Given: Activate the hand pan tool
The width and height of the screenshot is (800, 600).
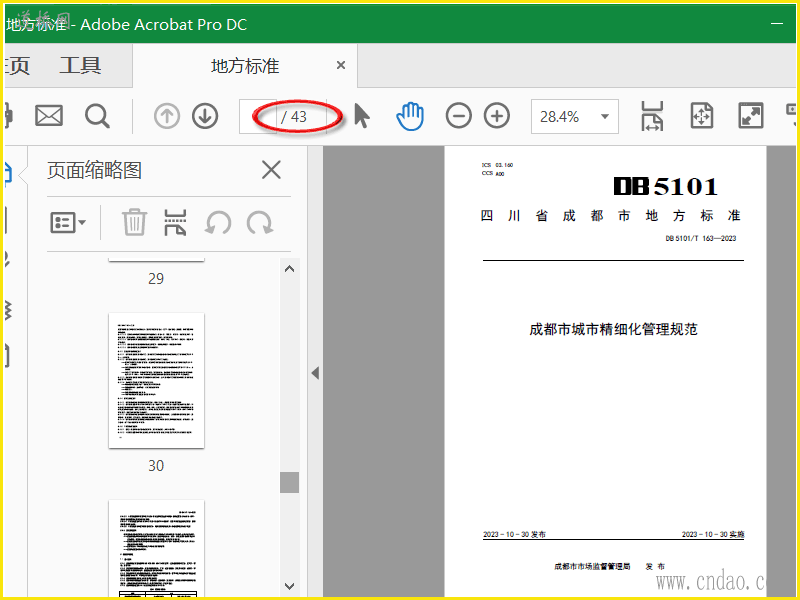Looking at the screenshot, I should [x=410, y=116].
